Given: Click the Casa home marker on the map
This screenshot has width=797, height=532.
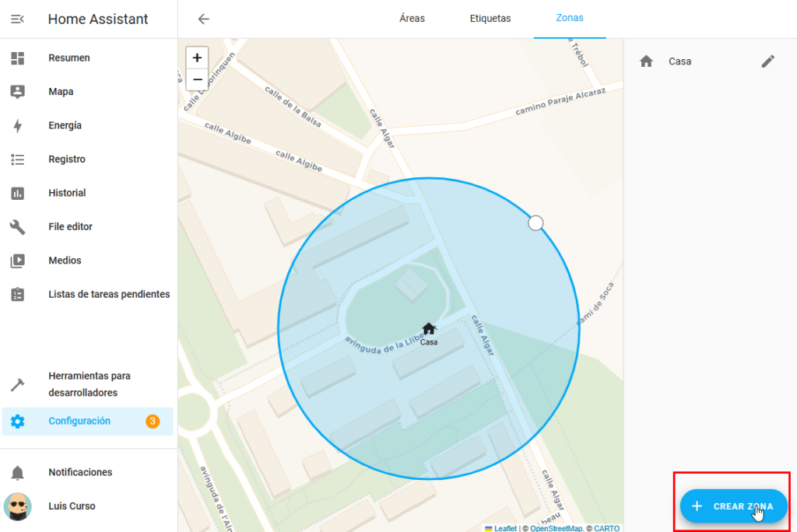Looking at the screenshot, I should pos(428,329).
